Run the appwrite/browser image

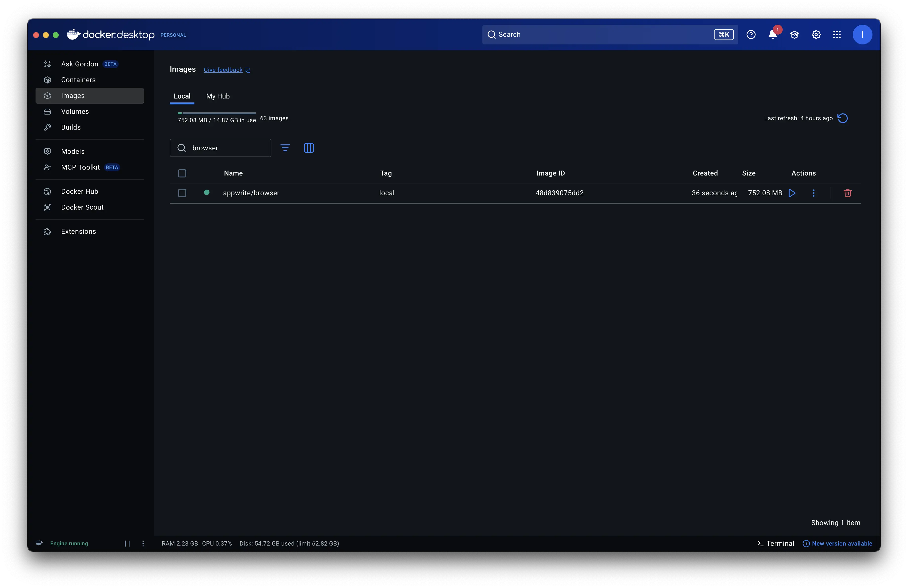[x=792, y=193]
